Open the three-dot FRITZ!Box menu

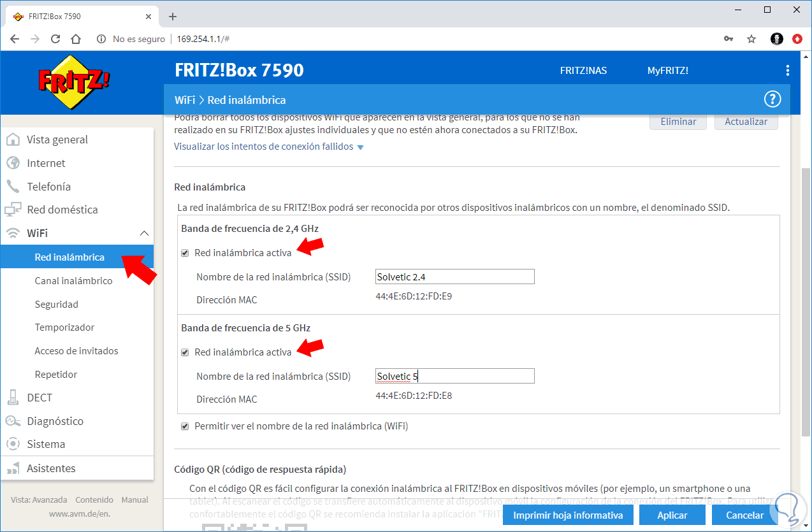[x=788, y=71]
